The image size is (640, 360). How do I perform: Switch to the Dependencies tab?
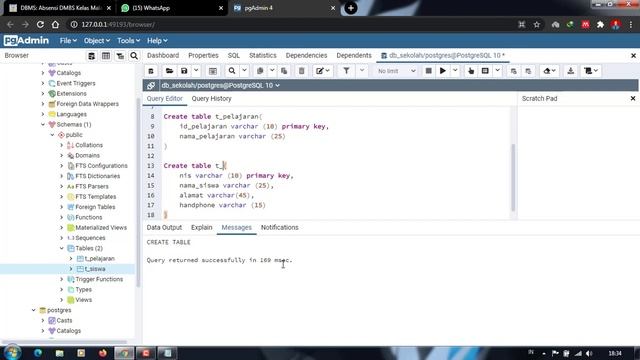tap(306, 56)
